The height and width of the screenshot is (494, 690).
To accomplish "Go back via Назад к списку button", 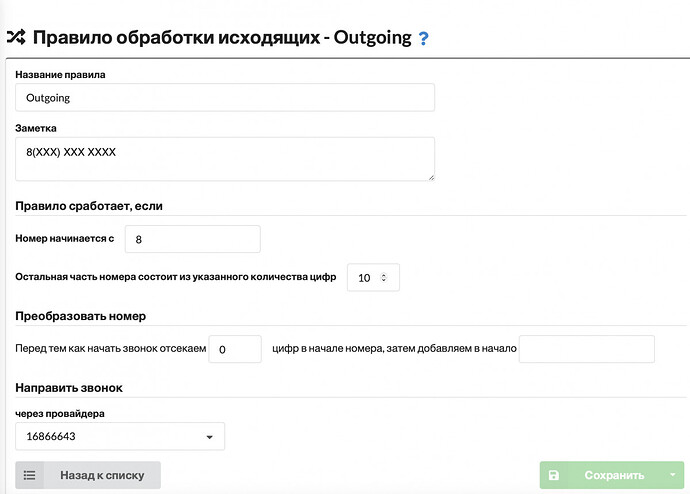I will pos(88,475).
